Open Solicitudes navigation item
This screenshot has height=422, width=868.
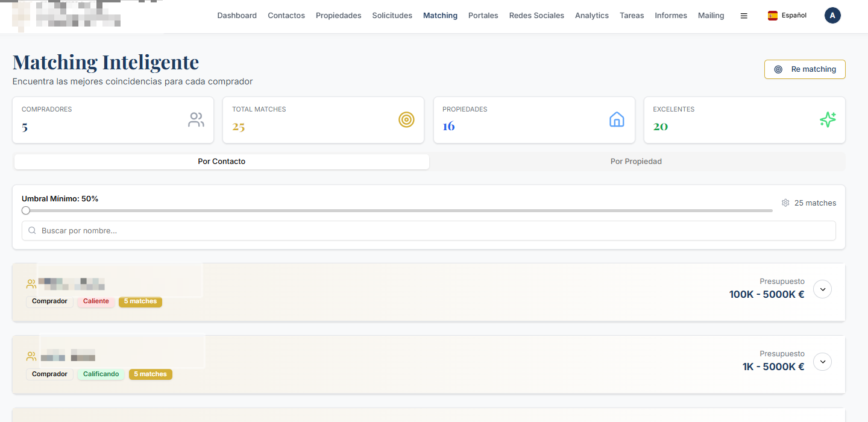click(x=392, y=16)
